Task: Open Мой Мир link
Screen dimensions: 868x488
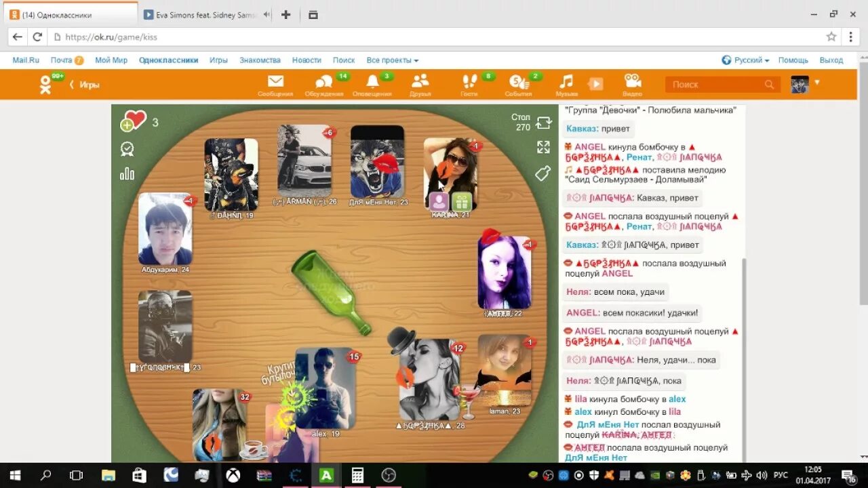Action: click(x=111, y=60)
